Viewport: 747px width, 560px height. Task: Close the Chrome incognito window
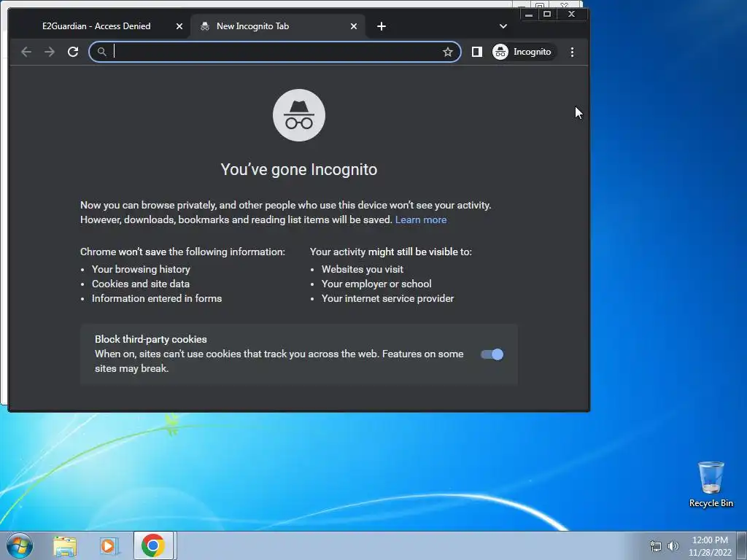pyautogui.click(x=572, y=15)
